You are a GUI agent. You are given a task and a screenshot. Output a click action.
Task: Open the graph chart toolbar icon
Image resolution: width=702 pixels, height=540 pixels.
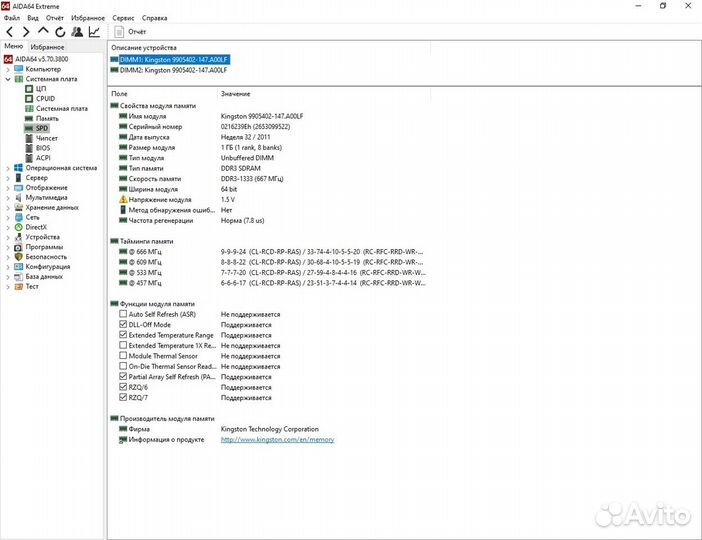[94, 32]
